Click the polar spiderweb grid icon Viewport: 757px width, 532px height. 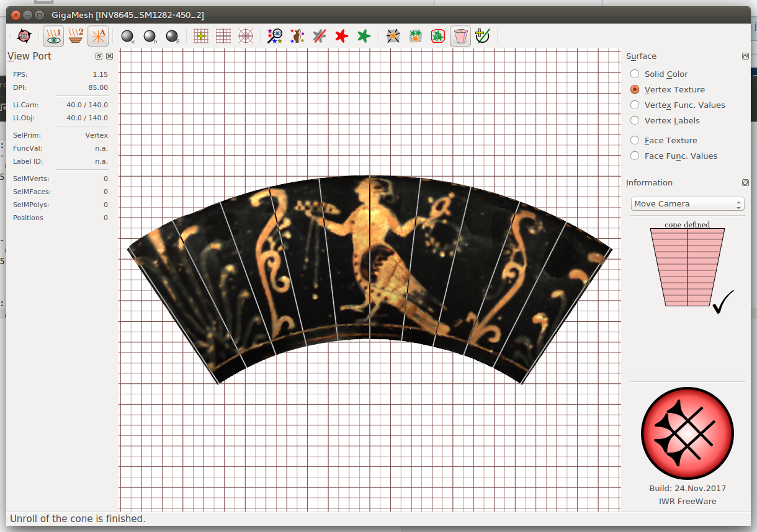coord(246,37)
